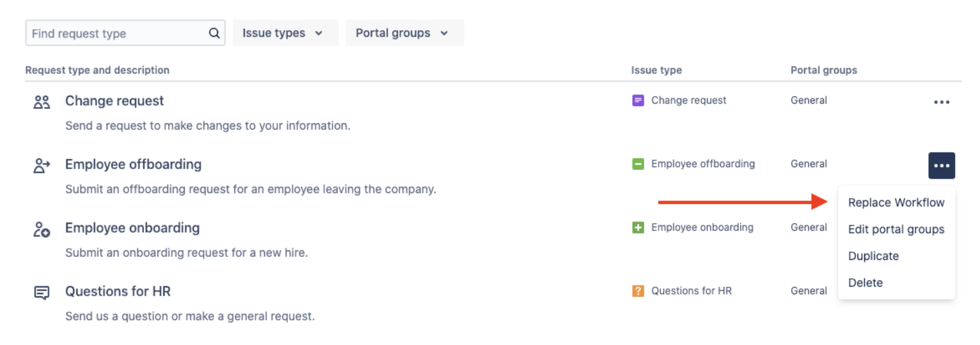Click General portal group in Employee offboarding row
The width and height of the screenshot is (980, 345).
(809, 164)
